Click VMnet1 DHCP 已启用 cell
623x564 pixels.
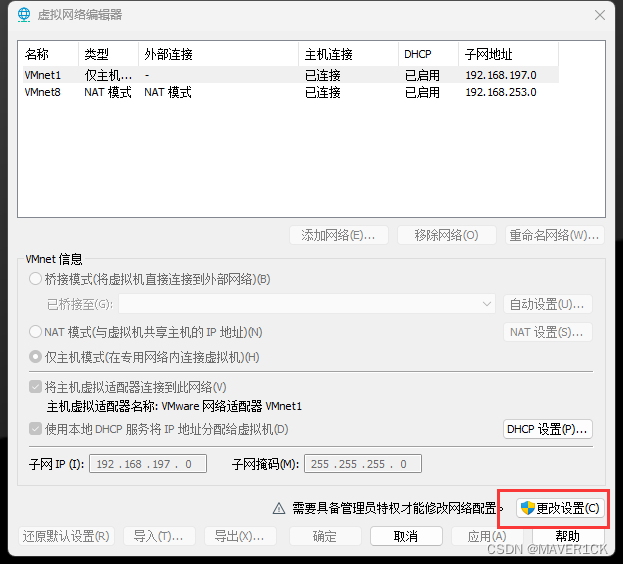point(422,75)
